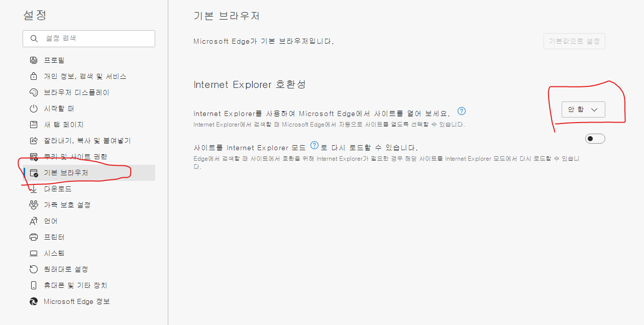Click the language icon next to 언어
This screenshot has width=644, height=325.
coord(34,221)
